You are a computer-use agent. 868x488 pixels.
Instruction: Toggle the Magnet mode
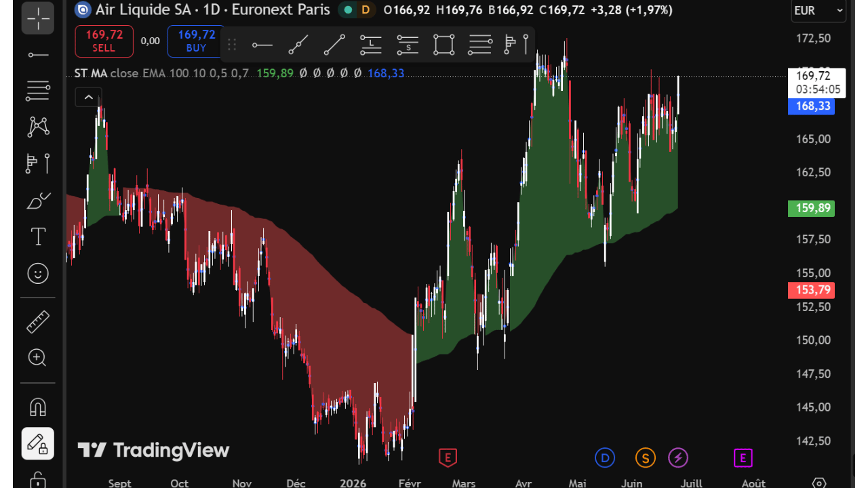[x=38, y=407]
